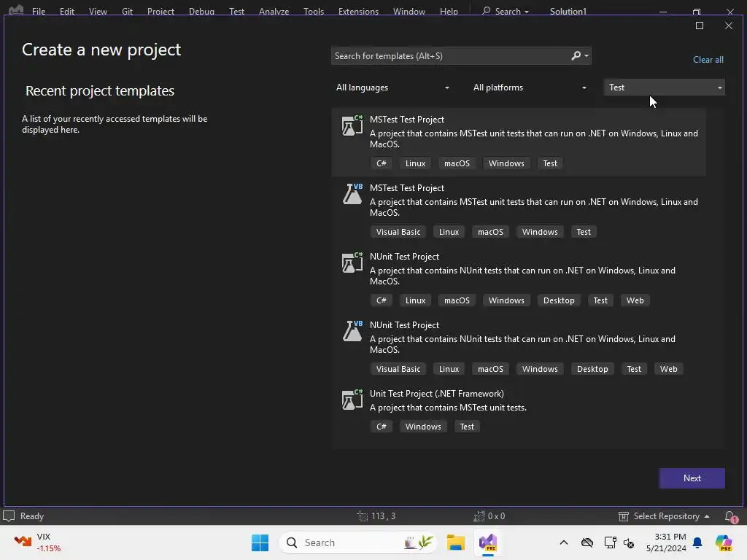Click the muted volume tray icon
The height and width of the screenshot is (560, 747).
tap(629, 542)
